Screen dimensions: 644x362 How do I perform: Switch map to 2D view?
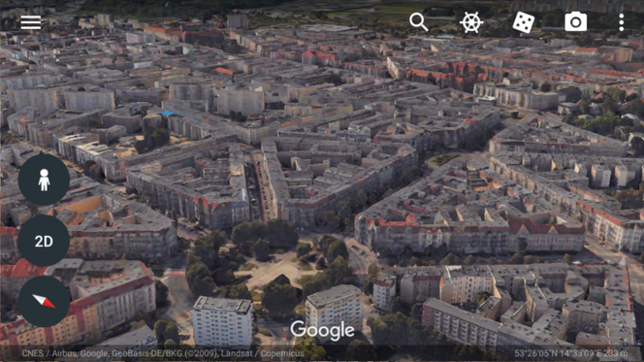44,241
